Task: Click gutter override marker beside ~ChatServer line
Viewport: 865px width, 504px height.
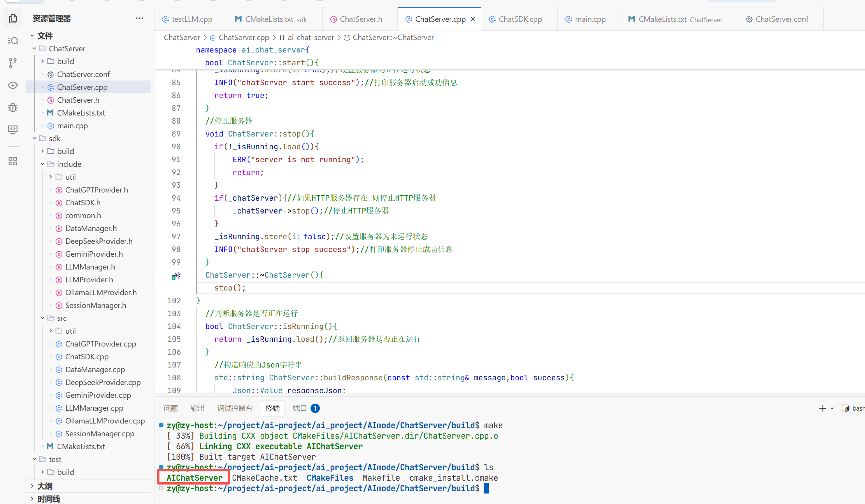Action: point(176,276)
